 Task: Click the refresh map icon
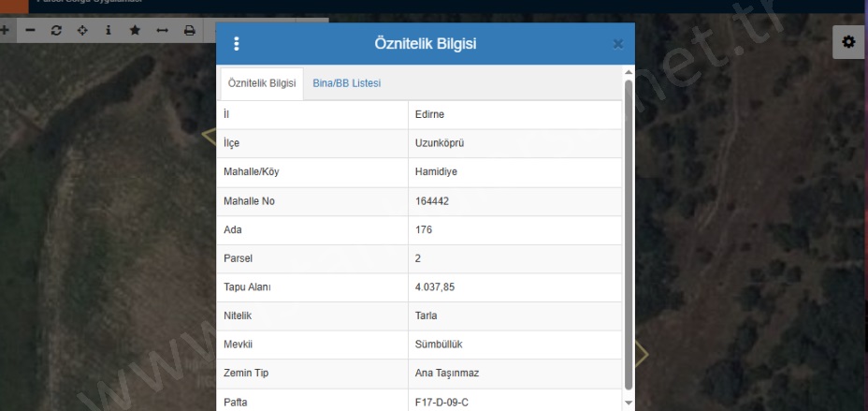point(57,30)
